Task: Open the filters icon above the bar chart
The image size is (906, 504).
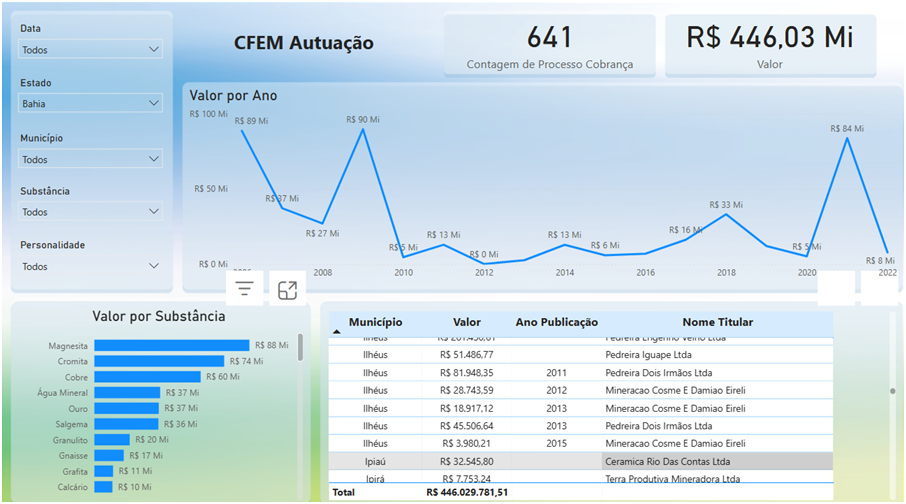Action: tap(245, 290)
